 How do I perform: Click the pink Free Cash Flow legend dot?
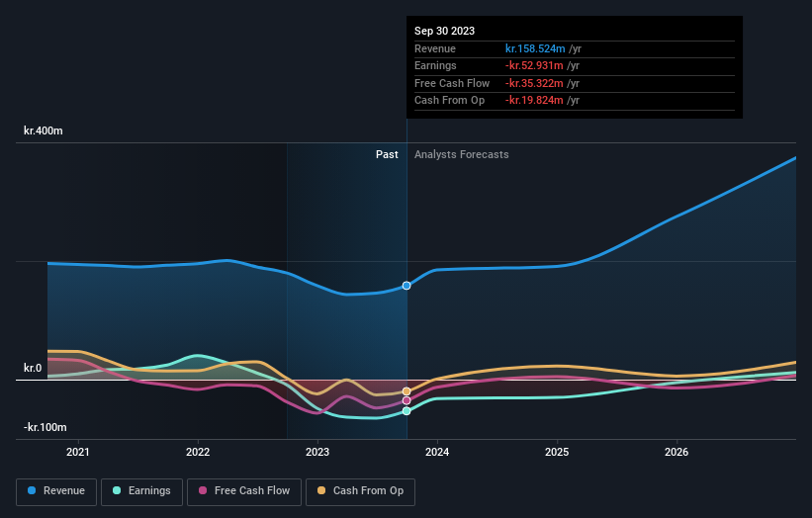point(203,490)
